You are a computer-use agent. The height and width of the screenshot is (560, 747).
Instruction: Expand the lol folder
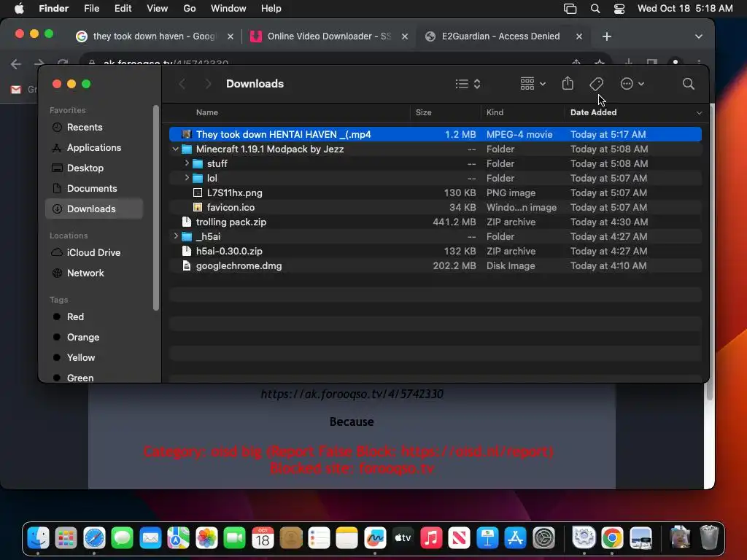point(187,178)
